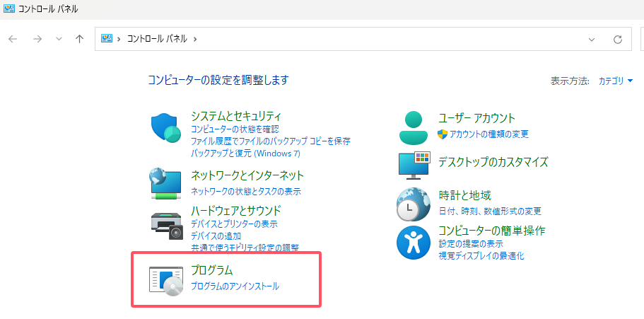Image resolution: width=644 pixels, height=319 pixels.
Task: Open ネットワークの状態とタスクの表示 link
Action: (246, 191)
